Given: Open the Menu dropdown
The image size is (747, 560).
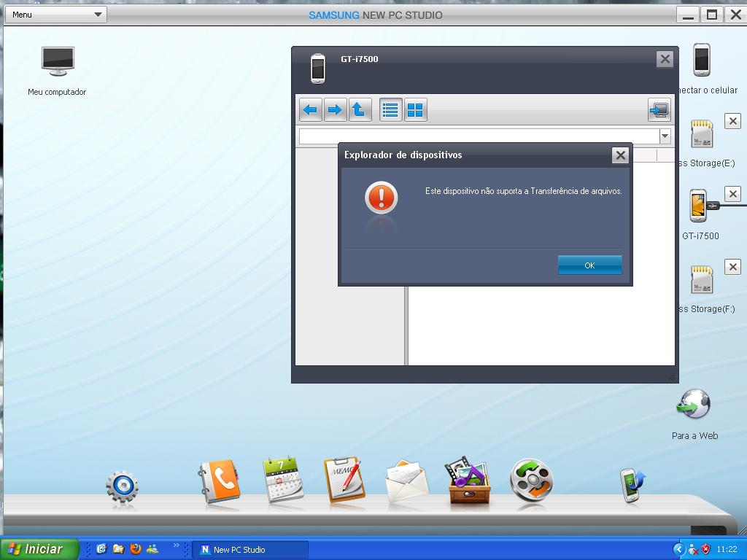Looking at the screenshot, I should click(x=55, y=15).
